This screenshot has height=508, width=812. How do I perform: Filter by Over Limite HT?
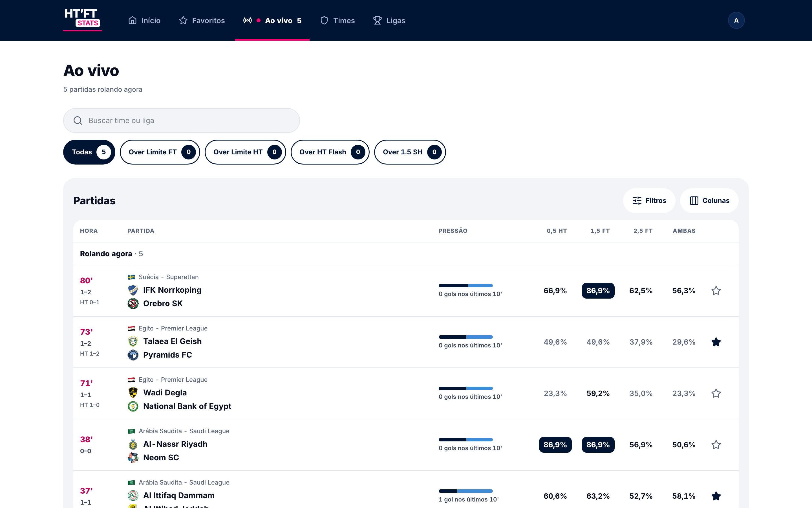[245, 152]
